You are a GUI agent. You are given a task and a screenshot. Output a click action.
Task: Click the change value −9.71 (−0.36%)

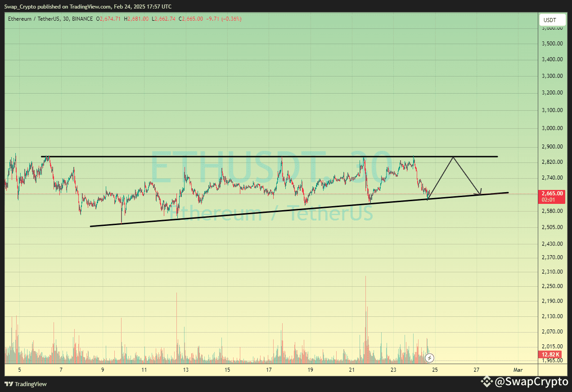[224, 19]
